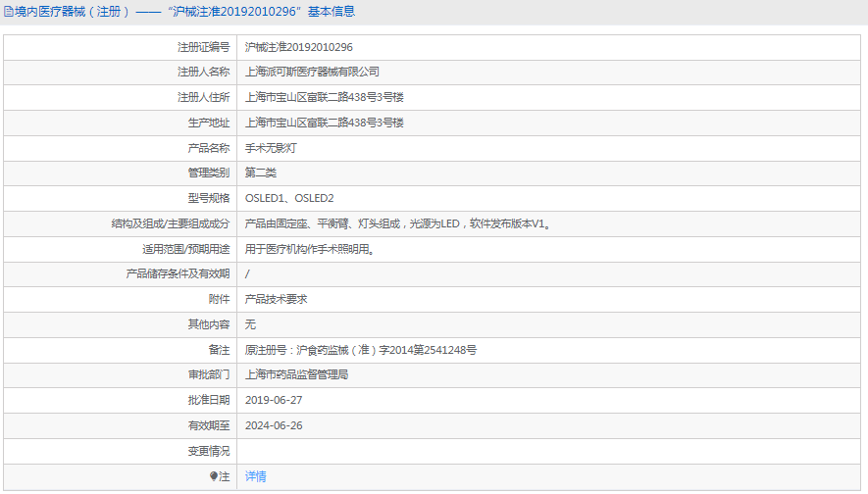The height and width of the screenshot is (494, 868).
Task: Click the address value in 生产地址 row
Action: click(x=325, y=123)
